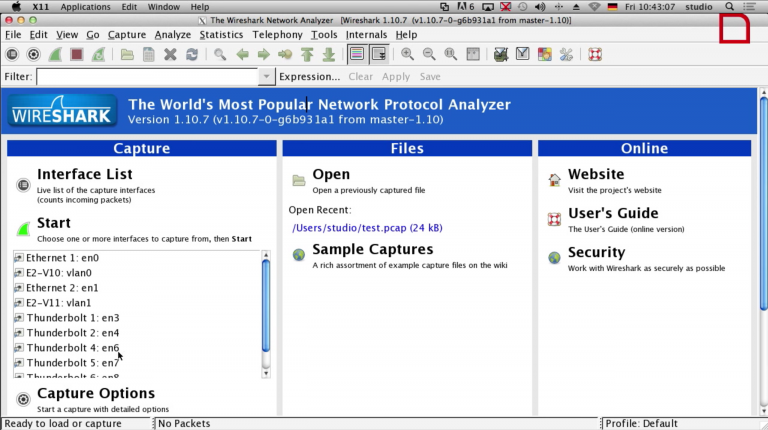Image resolution: width=768 pixels, height=430 pixels.
Task: Expand the Filter history dropdown arrow
Action: tap(266, 77)
